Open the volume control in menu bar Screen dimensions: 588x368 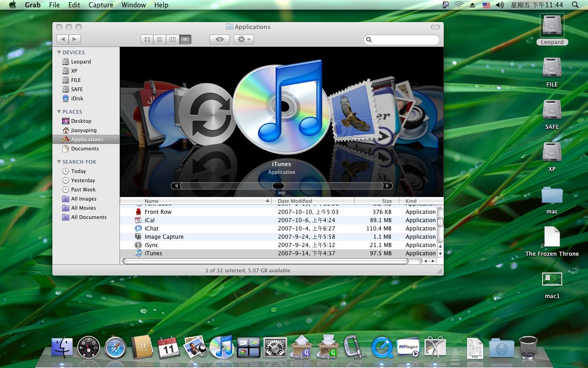coord(500,5)
